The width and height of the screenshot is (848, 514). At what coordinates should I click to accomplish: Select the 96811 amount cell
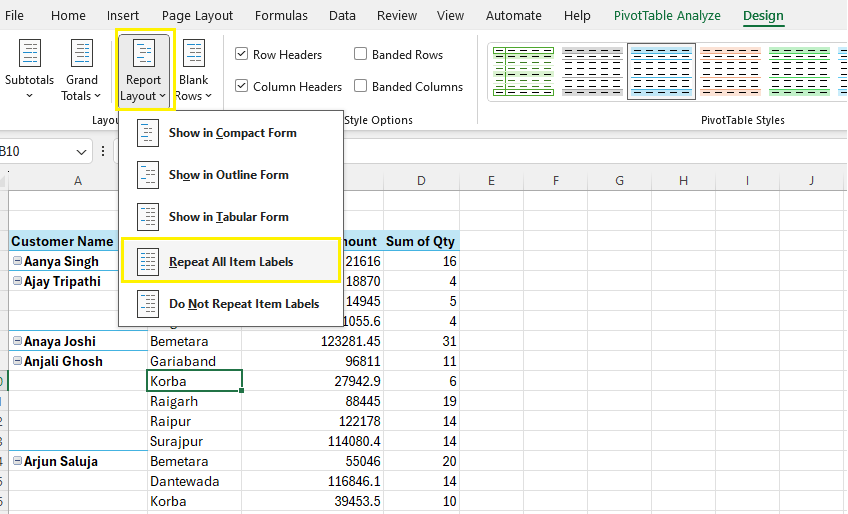click(x=313, y=361)
